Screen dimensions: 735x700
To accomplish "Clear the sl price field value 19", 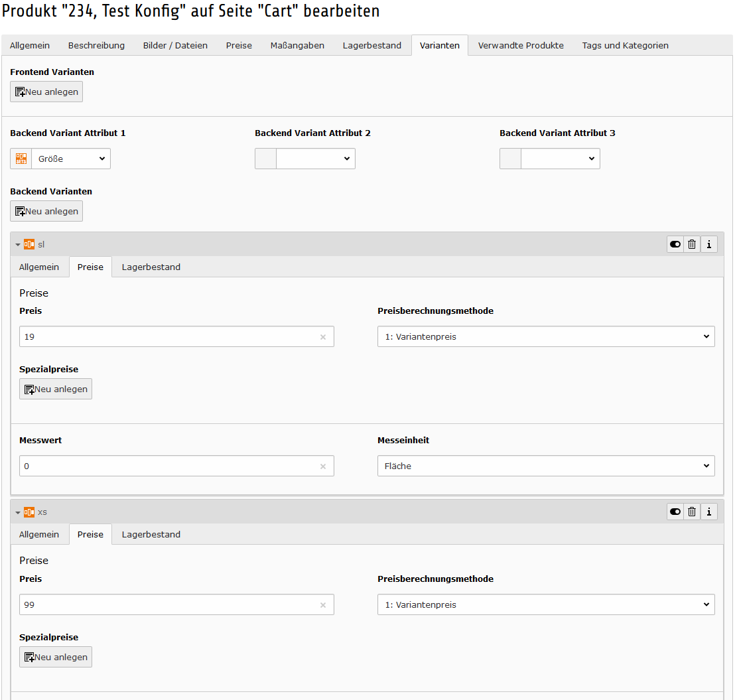I will click(x=323, y=337).
